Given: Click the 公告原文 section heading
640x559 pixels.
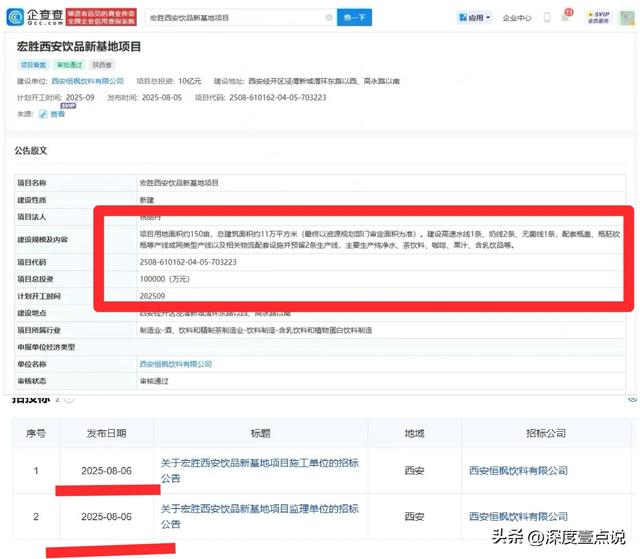Looking at the screenshot, I should click(x=31, y=151).
